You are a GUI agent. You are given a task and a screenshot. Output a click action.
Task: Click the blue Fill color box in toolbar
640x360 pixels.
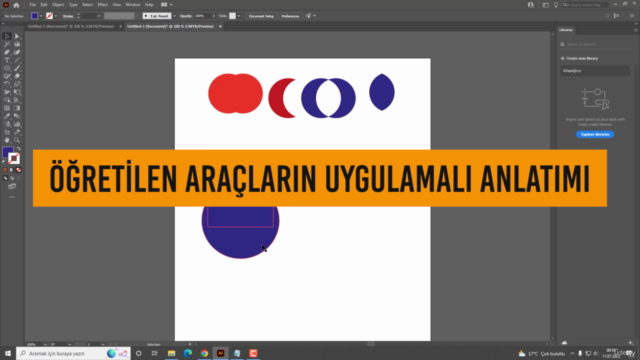coord(7,152)
